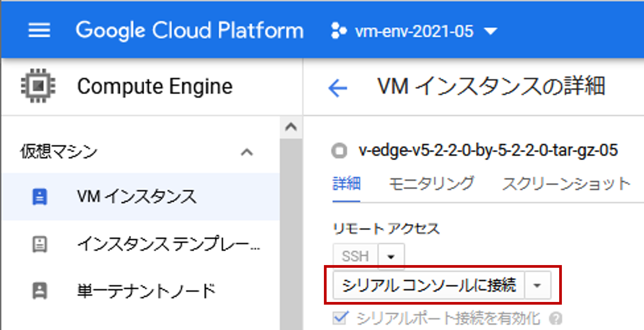This screenshot has width=644, height=330.
Task: Open the serial console dropdown arrow
Action: coord(537,285)
